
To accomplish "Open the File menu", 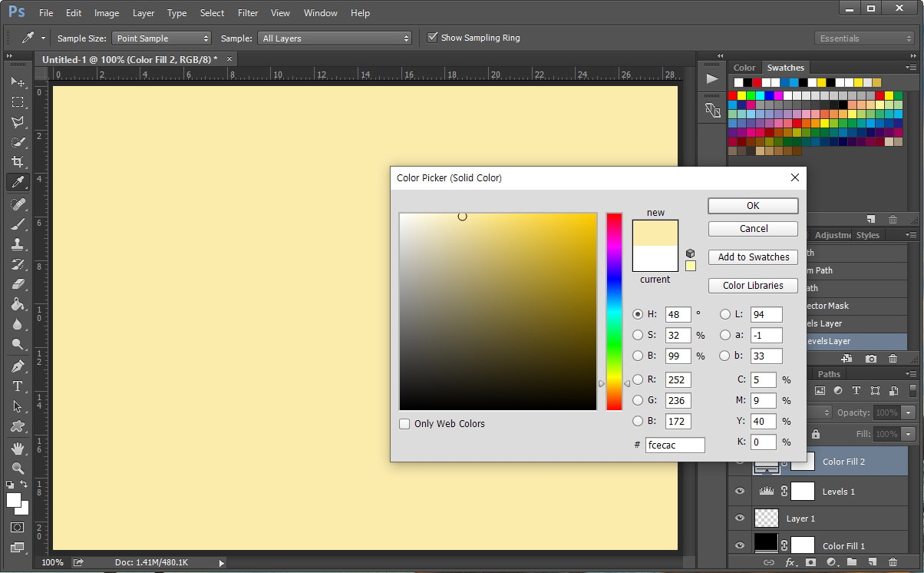I will click(x=46, y=13).
